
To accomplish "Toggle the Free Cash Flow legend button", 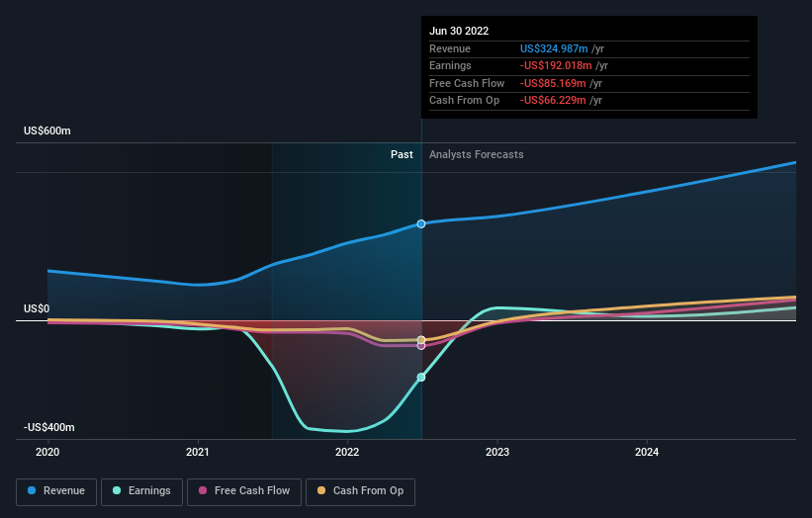I will pyautogui.click(x=244, y=491).
